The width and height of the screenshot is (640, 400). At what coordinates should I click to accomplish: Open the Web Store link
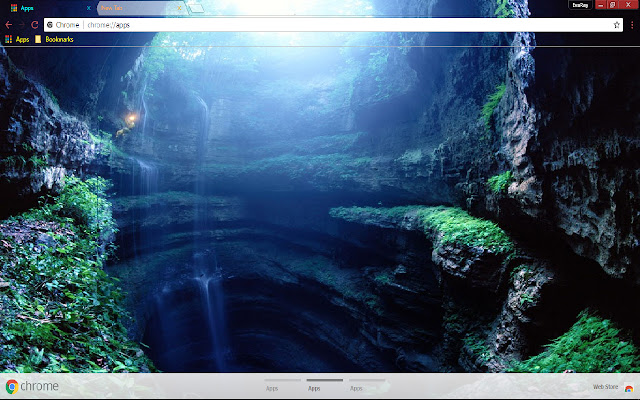pos(605,387)
